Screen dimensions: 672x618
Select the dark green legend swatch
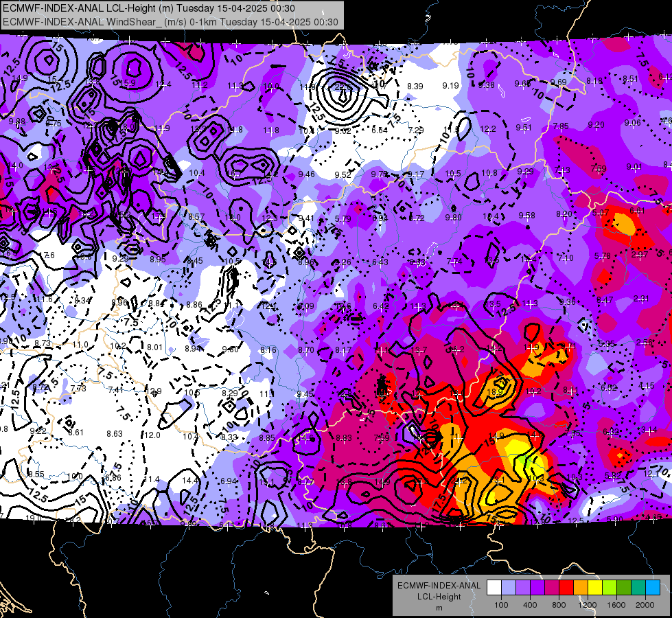624,588
